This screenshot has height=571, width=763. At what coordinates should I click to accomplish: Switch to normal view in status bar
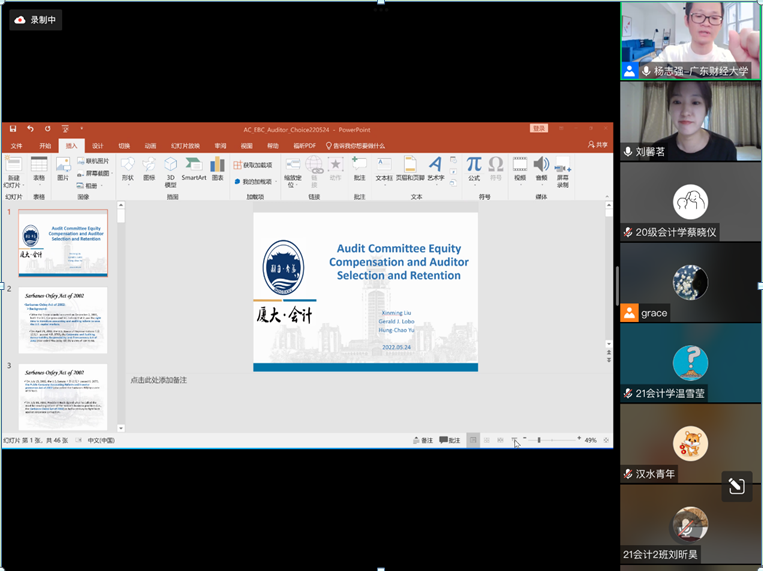[x=474, y=440]
